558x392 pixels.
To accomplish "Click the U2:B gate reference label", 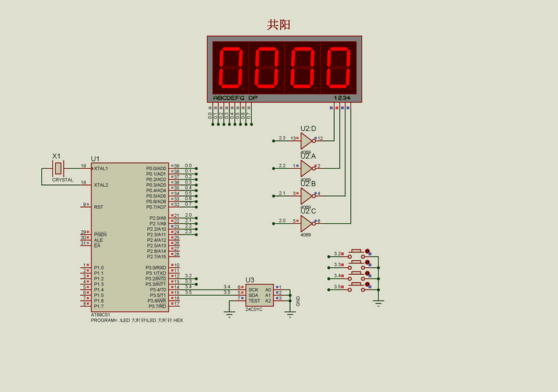I will 308,184.
